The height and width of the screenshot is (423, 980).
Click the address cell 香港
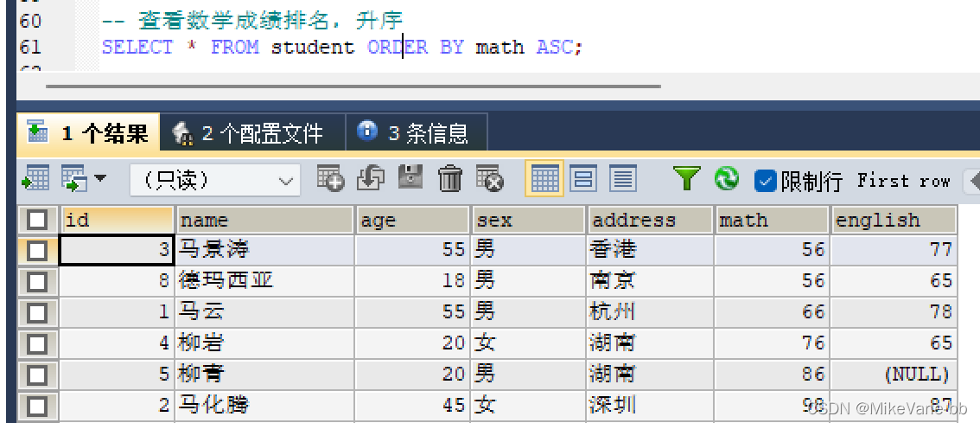(x=650, y=250)
